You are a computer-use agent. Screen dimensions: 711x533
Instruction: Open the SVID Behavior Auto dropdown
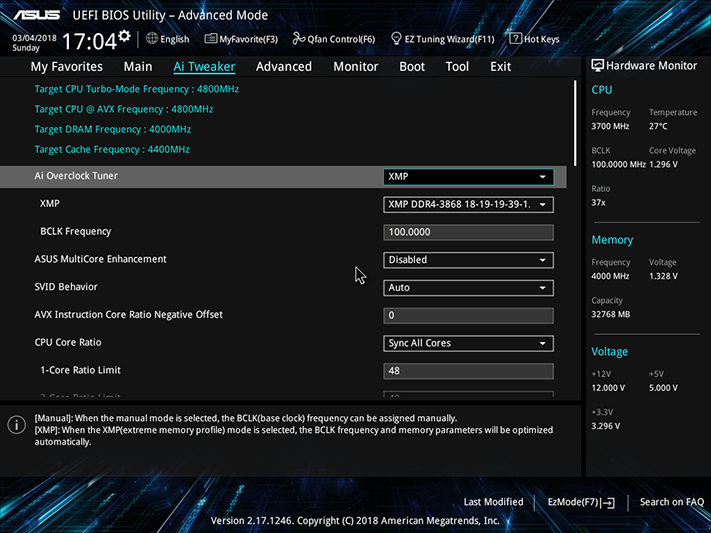(x=468, y=288)
